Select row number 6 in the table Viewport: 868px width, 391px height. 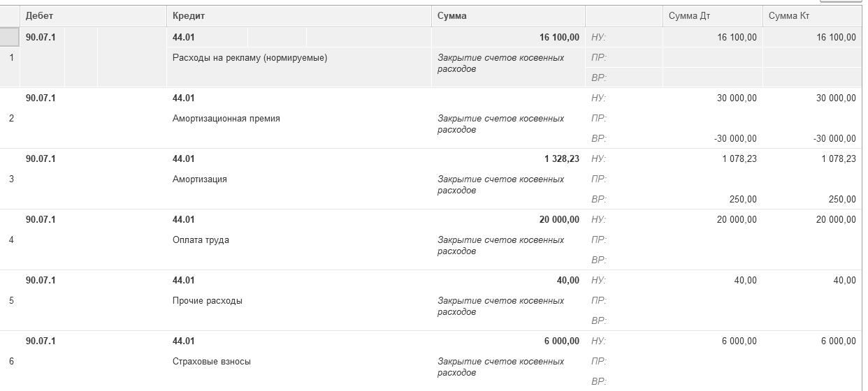tap(11, 362)
